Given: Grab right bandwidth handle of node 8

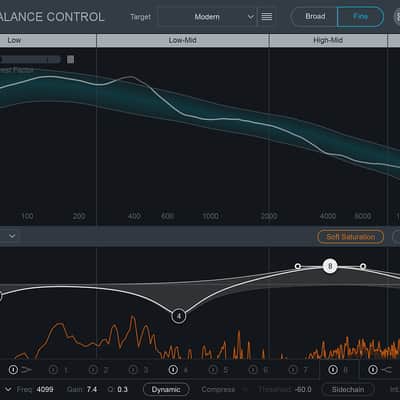Looking at the screenshot, I should pyautogui.click(x=363, y=266).
